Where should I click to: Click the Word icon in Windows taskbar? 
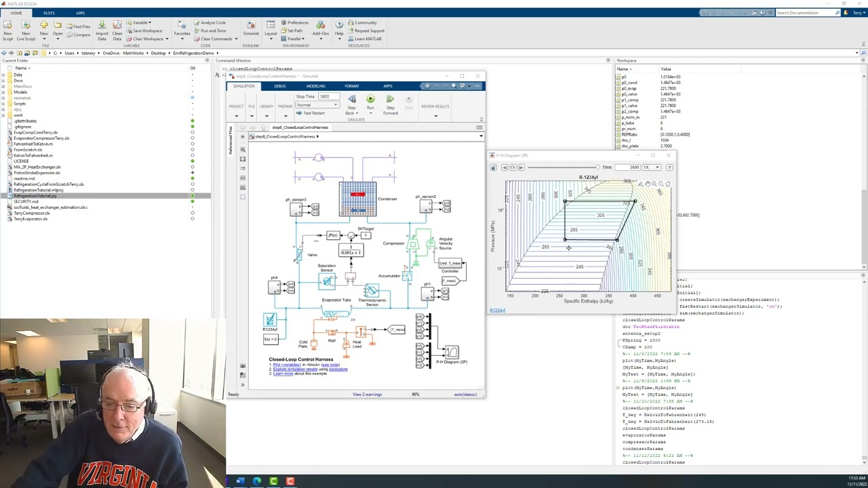tap(240, 481)
